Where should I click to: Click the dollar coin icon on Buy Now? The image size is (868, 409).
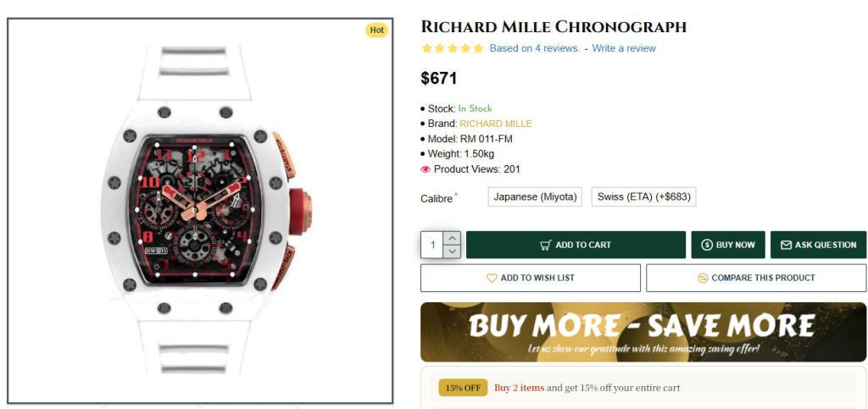click(707, 246)
